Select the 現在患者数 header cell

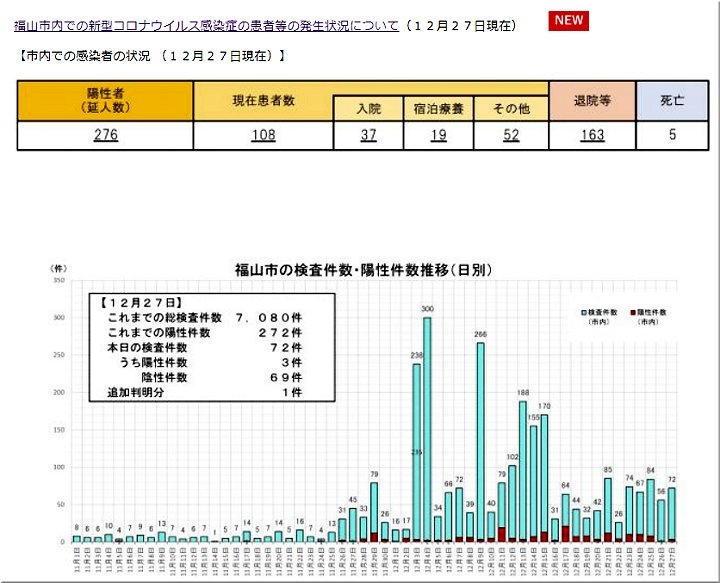click(x=262, y=101)
